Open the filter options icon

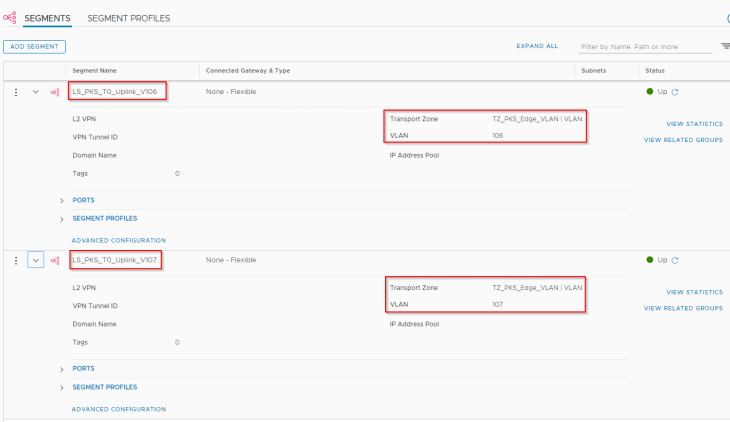pos(725,46)
